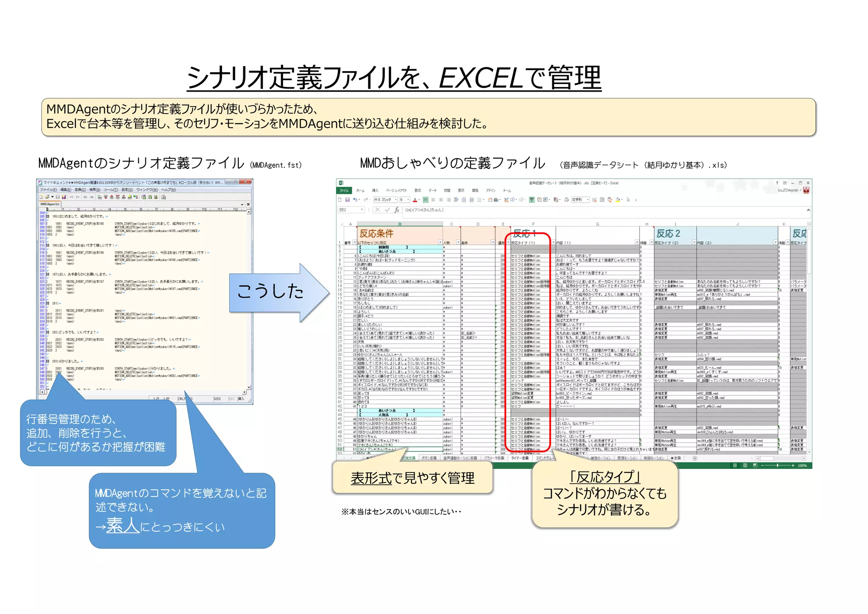The image size is (868, 614).
Task: Toggle the page layout view button
Action: coord(745,465)
